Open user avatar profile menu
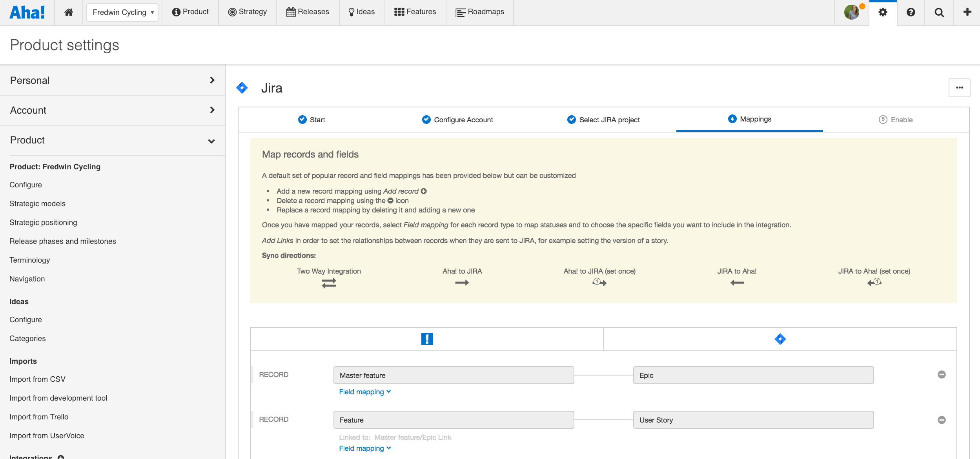980x459 pixels. click(852, 12)
